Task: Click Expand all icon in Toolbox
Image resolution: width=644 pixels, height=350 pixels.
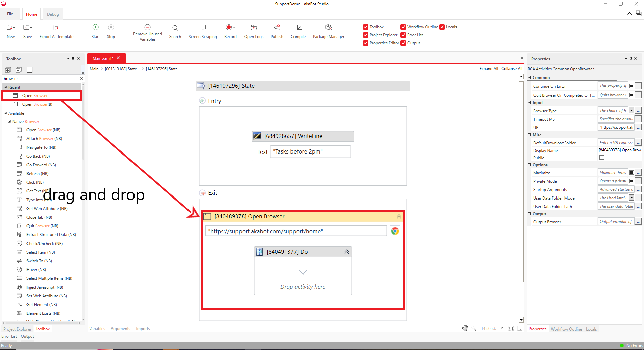Action: (x=8, y=70)
